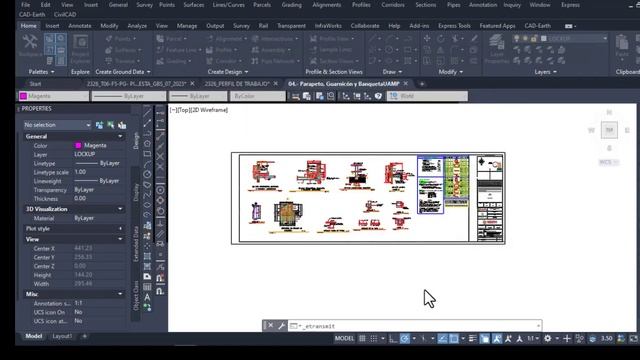
Task: Open the Alignments menu
Action: coord(327,5)
